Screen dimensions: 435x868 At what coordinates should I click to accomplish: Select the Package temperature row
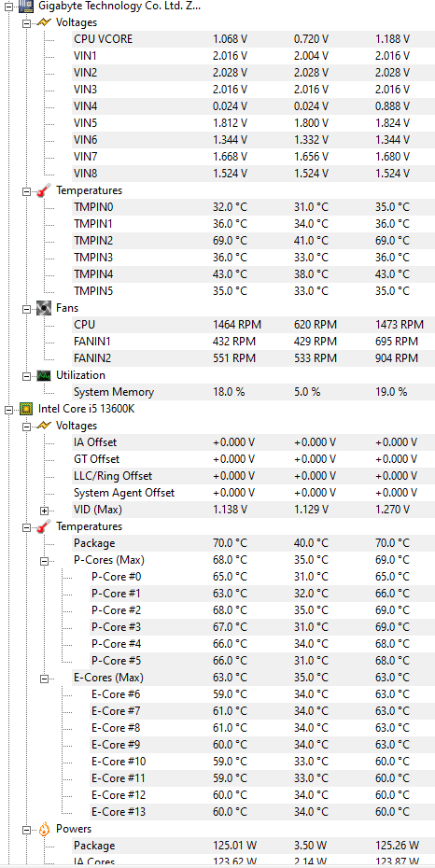coord(253,543)
